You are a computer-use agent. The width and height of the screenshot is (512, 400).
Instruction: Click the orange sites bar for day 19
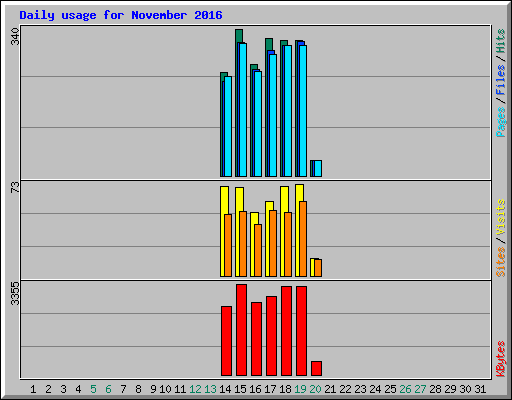pyautogui.click(x=303, y=239)
